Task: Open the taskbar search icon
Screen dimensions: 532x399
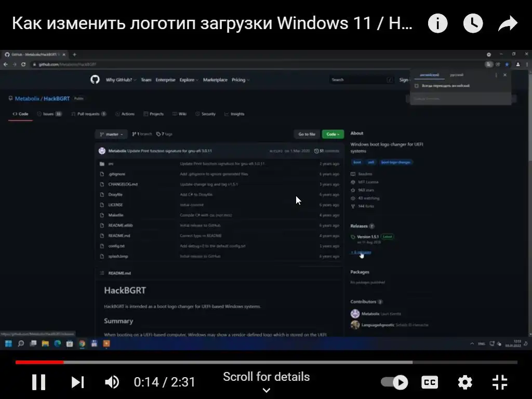Action: pos(21,344)
